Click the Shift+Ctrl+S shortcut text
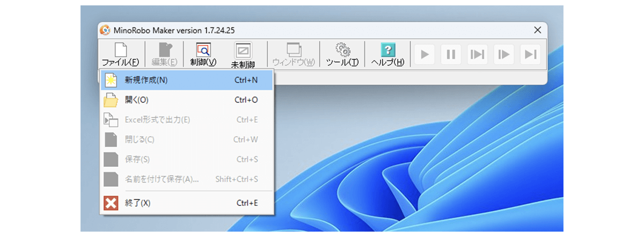This screenshot has height=237, width=644. [237, 179]
